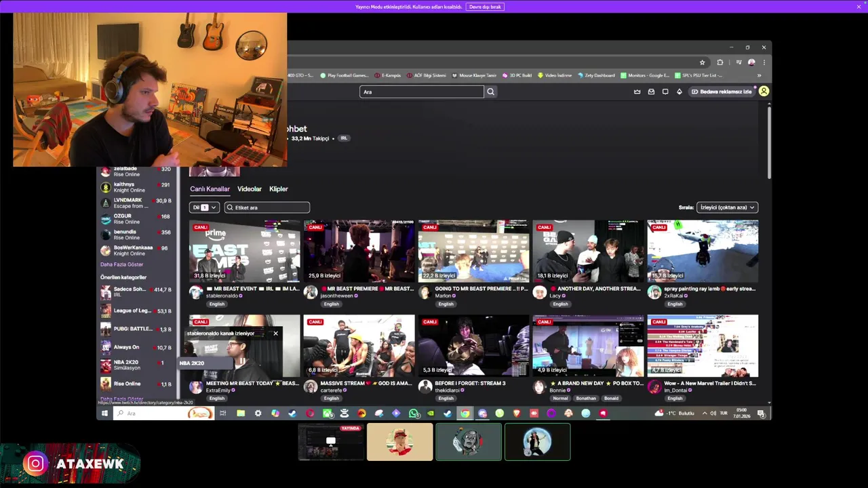Click the volume icon in system tray
Viewport: 868px width, 488px height.
pyautogui.click(x=713, y=413)
